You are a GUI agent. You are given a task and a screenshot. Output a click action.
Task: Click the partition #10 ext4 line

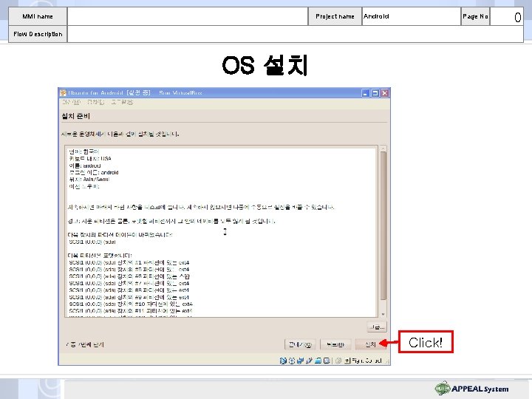[x=131, y=304]
